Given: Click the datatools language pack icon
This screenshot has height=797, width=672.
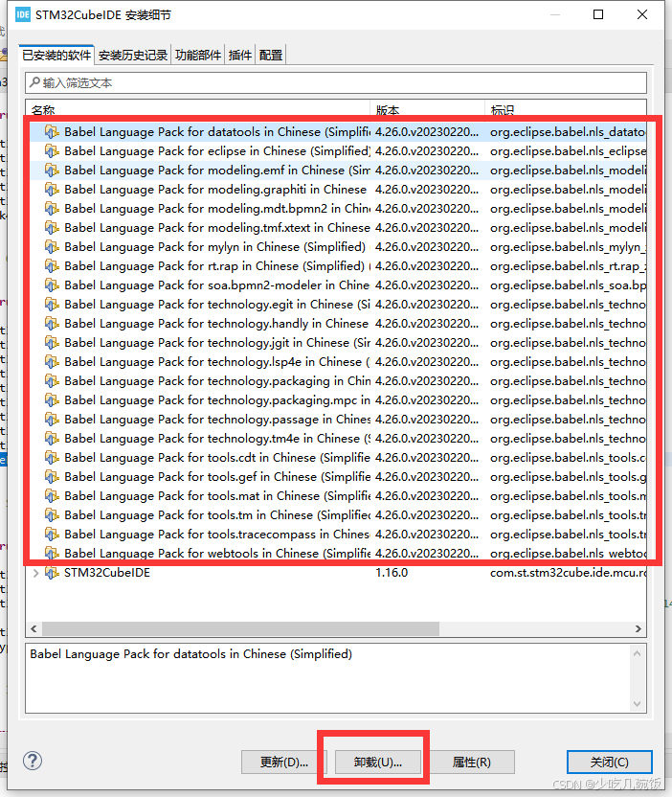Looking at the screenshot, I should (52, 132).
